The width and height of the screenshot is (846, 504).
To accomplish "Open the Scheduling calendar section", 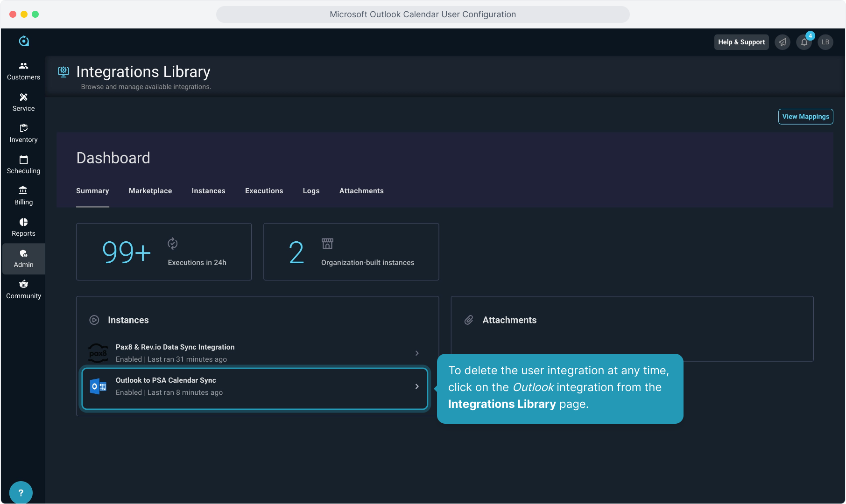I will coord(23,165).
